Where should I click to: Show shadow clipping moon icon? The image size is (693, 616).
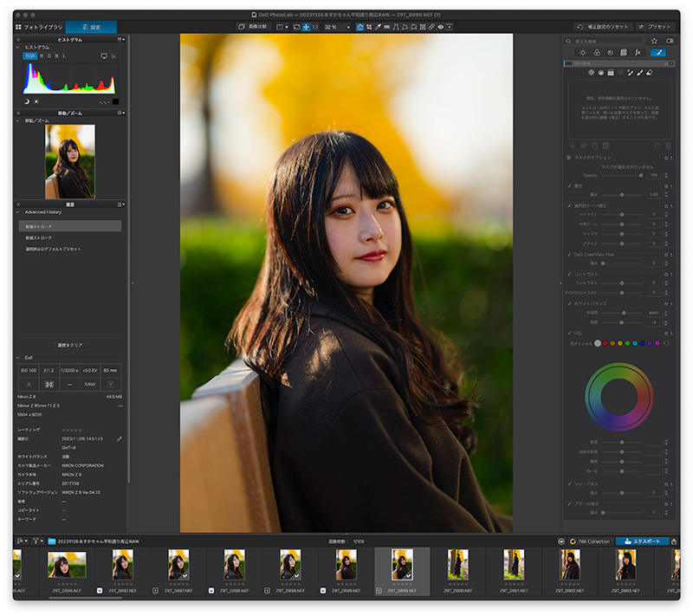click(27, 101)
